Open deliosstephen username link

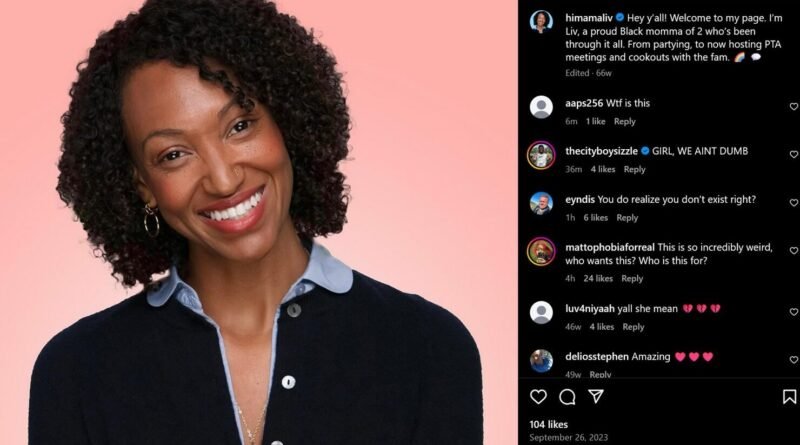point(596,357)
